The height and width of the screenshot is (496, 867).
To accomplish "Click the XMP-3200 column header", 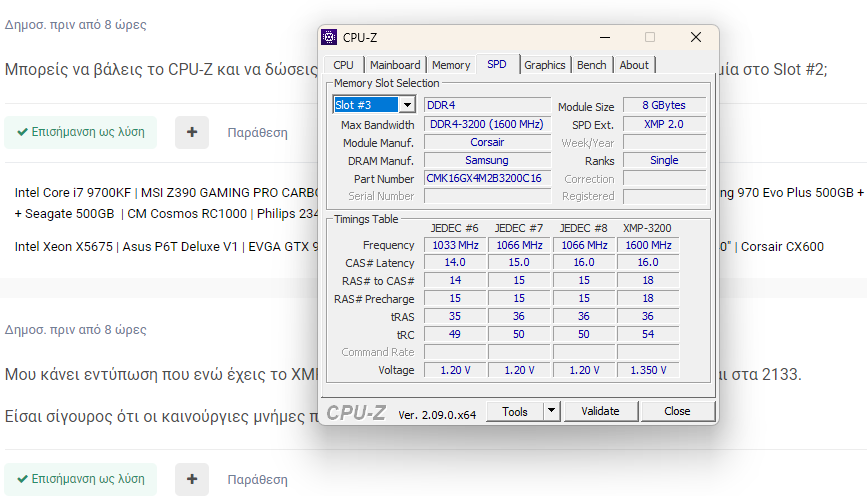I will pos(647,228).
